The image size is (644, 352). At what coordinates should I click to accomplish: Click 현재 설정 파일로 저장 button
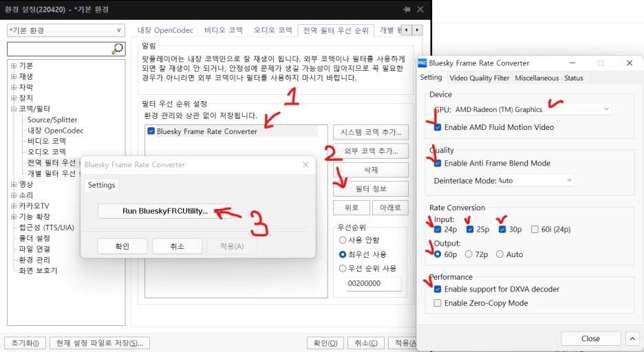(99, 343)
